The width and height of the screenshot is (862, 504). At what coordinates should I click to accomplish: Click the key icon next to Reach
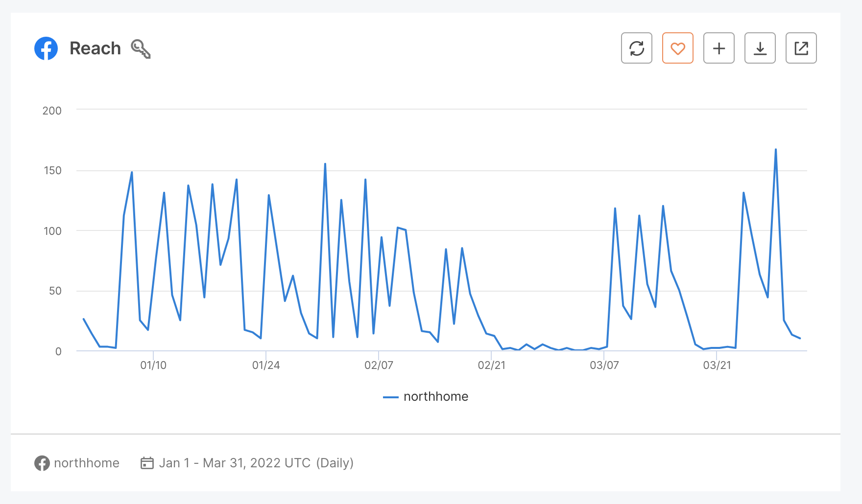click(x=141, y=49)
